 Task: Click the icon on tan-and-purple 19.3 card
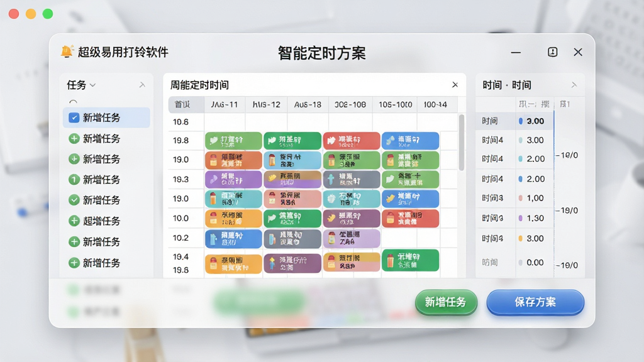coord(272,178)
